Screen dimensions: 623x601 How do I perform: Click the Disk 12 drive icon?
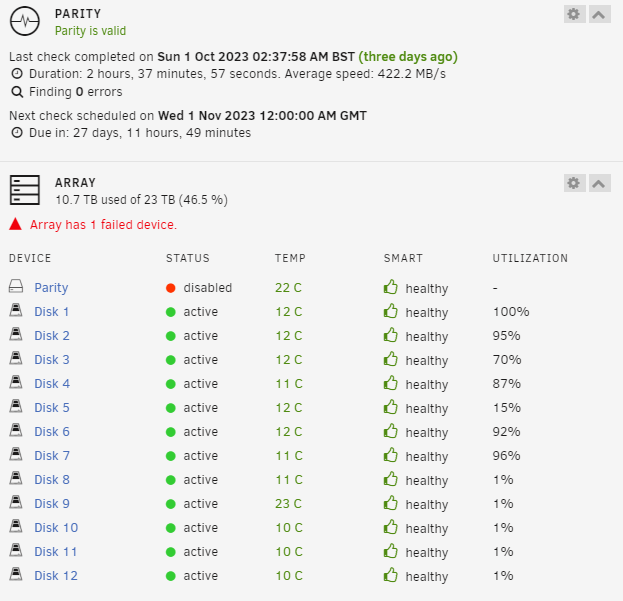pyautogui.click(x=16, y=574)
